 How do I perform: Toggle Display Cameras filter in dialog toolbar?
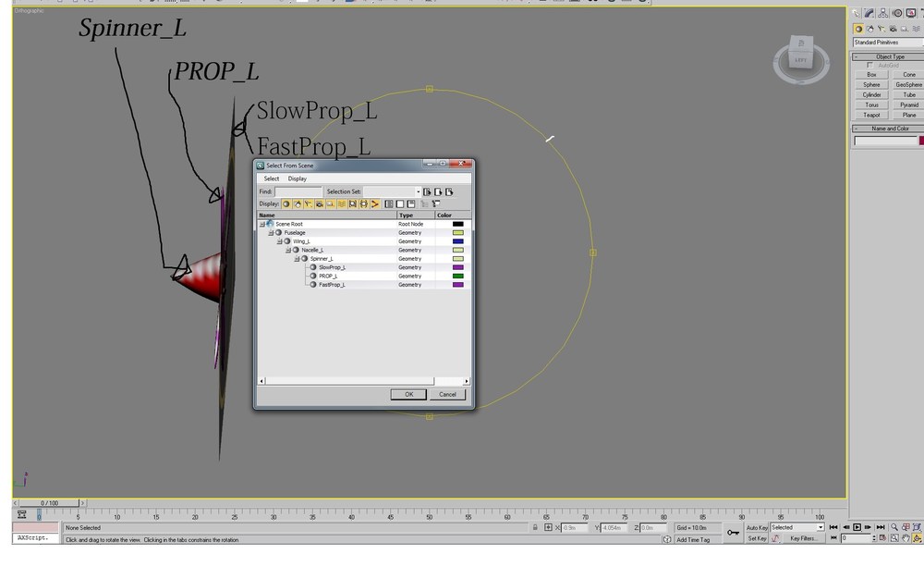click(320, 204)
